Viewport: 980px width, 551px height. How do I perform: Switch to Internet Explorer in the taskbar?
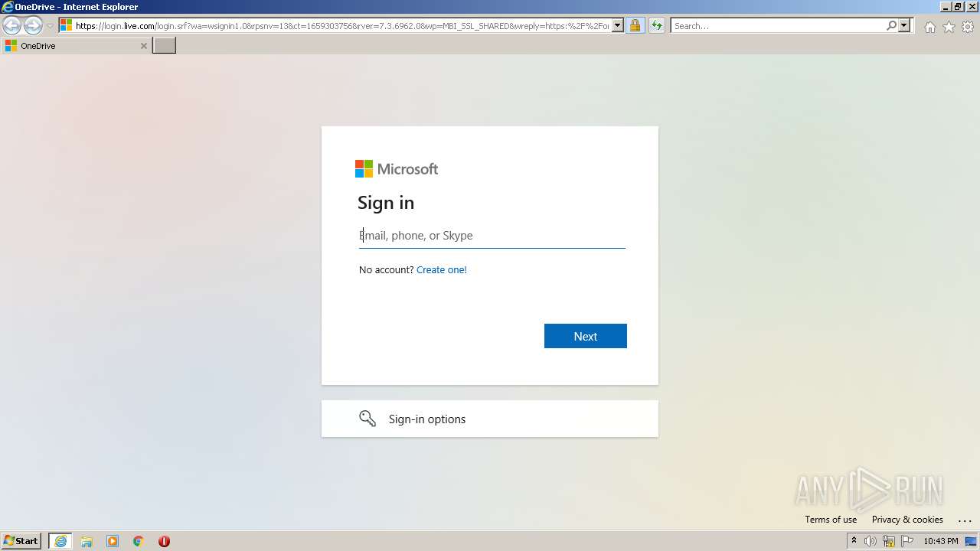point(60,541)
